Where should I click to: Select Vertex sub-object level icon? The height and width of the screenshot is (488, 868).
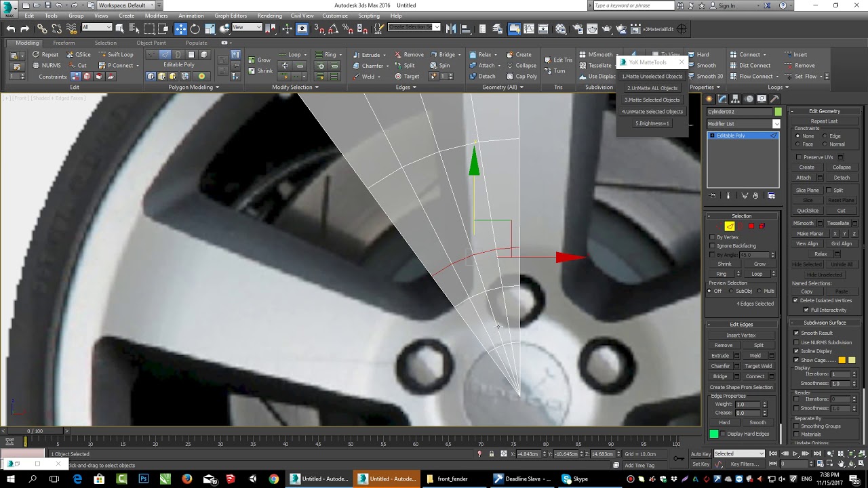coord(718,226)
